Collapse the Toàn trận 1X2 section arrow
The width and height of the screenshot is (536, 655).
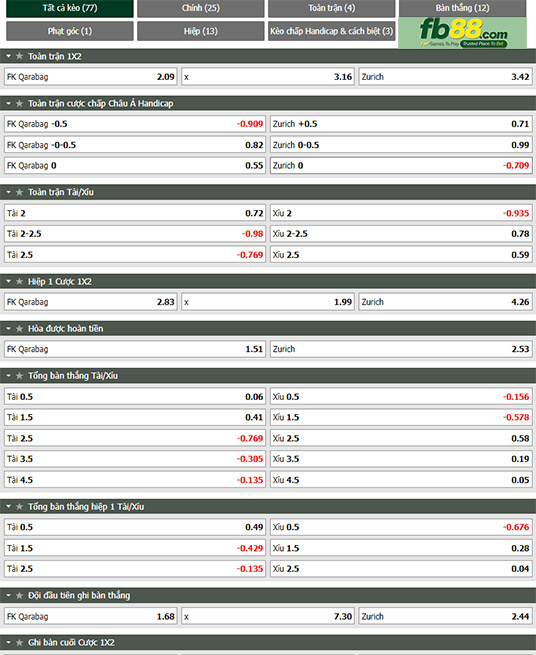click(x=8, y=56)
